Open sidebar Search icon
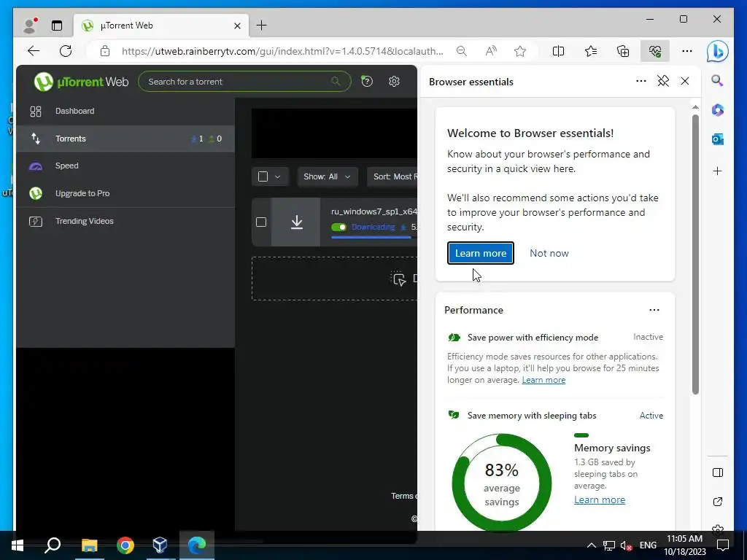Image resolution: width=747 pixels, height=560 pixels. pyautogui.click(x=718, y=80)
